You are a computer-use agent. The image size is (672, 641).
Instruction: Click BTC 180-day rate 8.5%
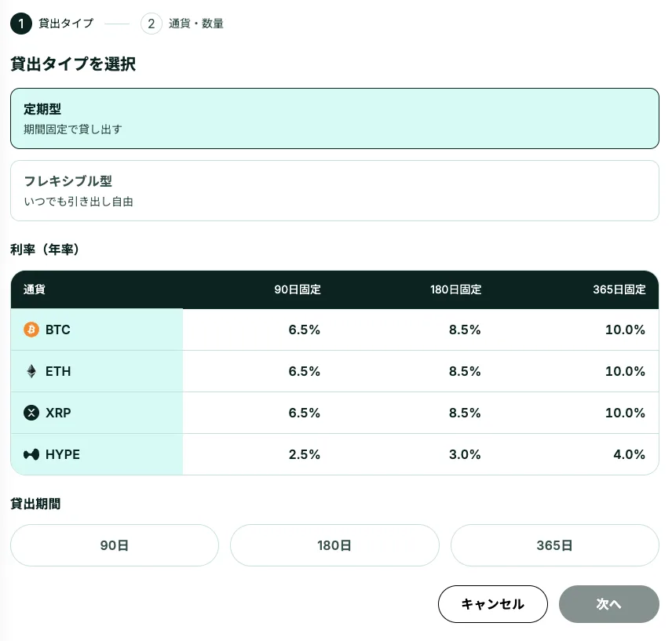(x=465, y=330)
